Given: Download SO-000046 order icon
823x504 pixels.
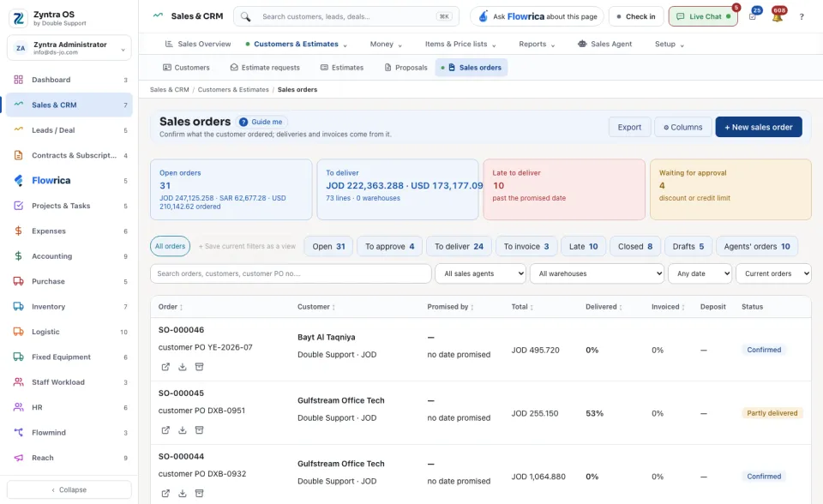Looking at the screenshot, I should tap(182, 367).
